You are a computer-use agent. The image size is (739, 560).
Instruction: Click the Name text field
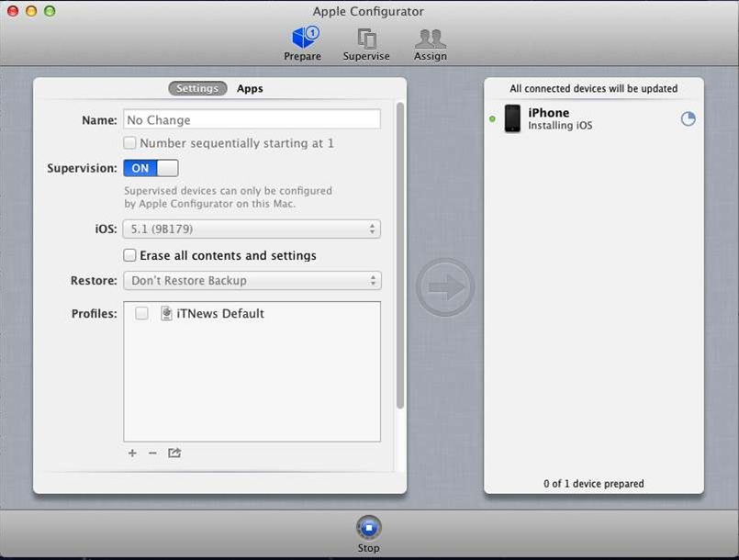coord(252,119)
